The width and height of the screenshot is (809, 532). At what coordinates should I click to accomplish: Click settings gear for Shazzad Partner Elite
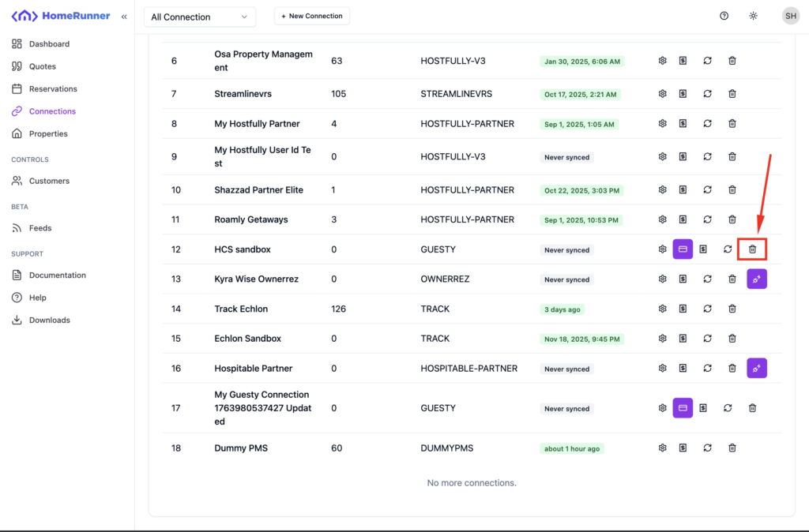[663, 190]
